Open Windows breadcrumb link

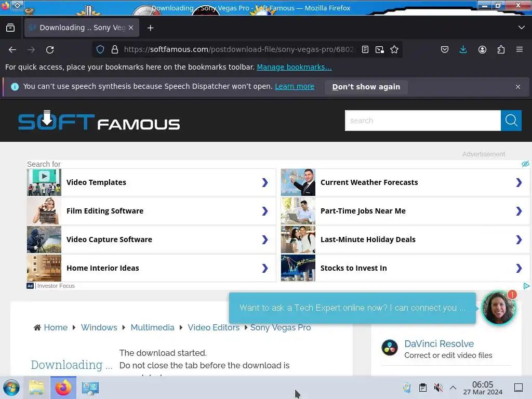point(99,327)
